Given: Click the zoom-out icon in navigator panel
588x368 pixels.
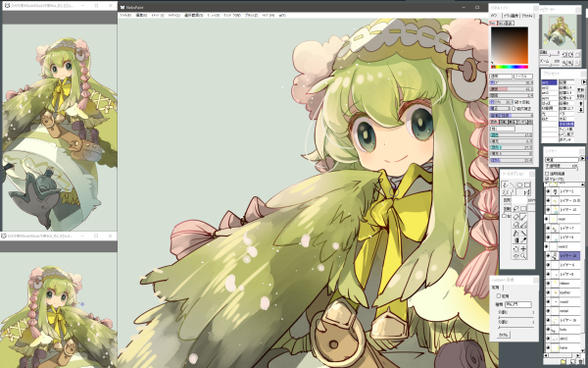Looking at the screenshot, I should point(564,63).
